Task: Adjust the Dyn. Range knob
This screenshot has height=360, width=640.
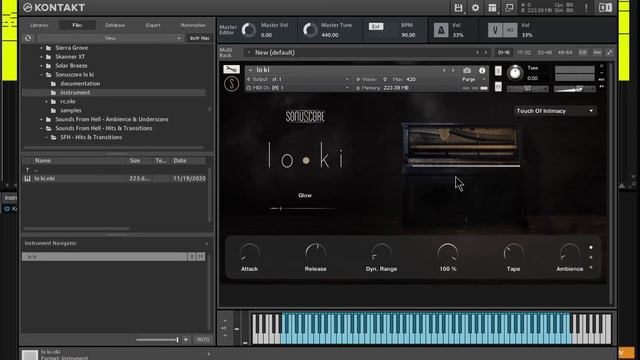Action: [x=381, y=253]
